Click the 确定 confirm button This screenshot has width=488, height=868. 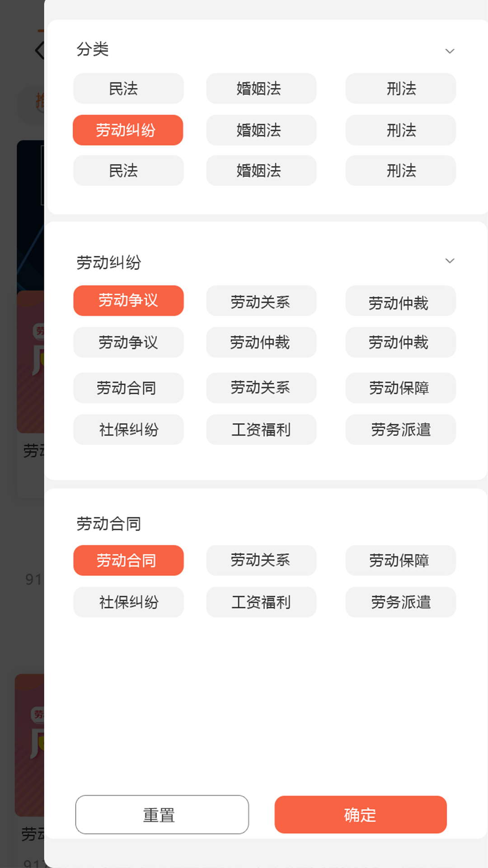coord(360,815)
